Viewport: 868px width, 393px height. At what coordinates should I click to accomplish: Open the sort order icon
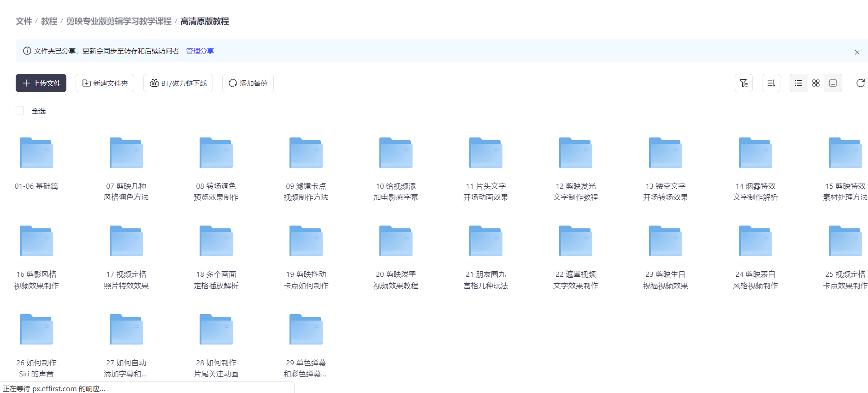point(771,83)
